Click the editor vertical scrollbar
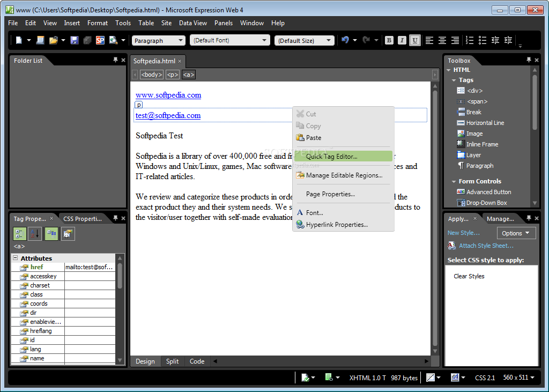549x392 pixels. click(x=434, y=218)
